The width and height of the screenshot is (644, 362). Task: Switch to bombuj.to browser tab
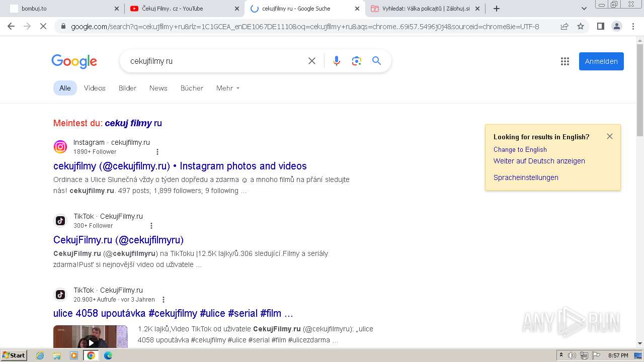pyautogui.click(x=63, y=9)
